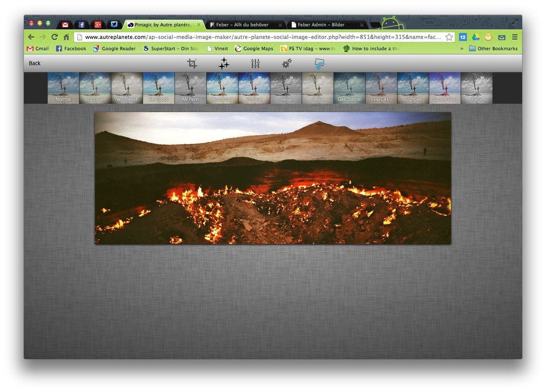
Task: Open the settings gears icon
Action: point(287,64)
